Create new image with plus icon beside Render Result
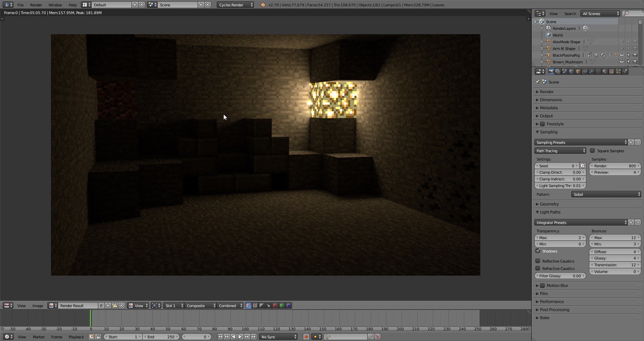Image resolution: width=644 pixels, height=341 pixels. (x=108, y=305)
